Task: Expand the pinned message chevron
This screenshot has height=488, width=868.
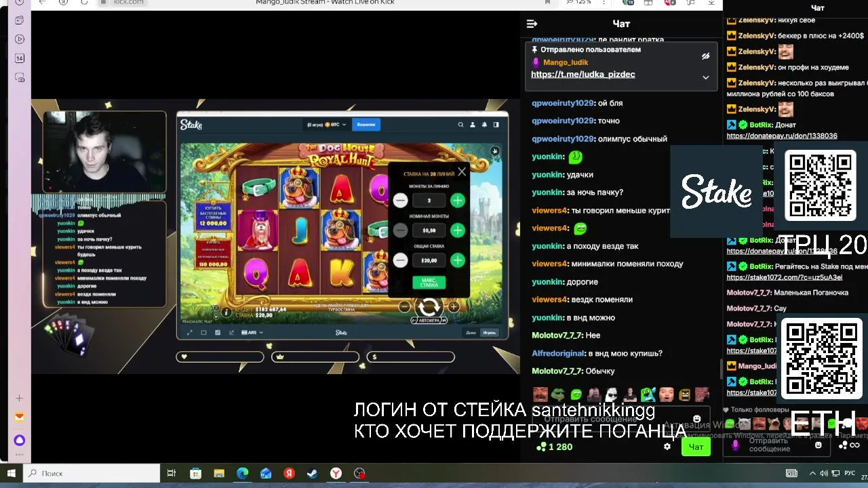Action: pos(705,77)
